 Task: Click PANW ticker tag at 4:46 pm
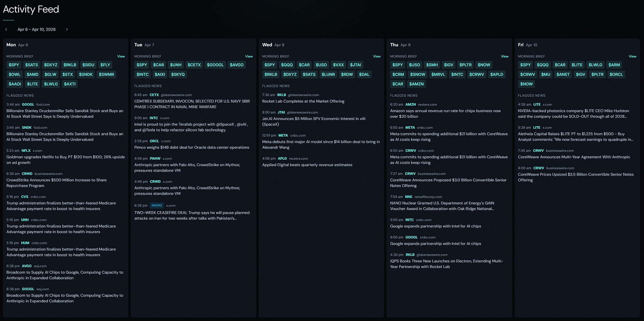[x=155, y=158]
